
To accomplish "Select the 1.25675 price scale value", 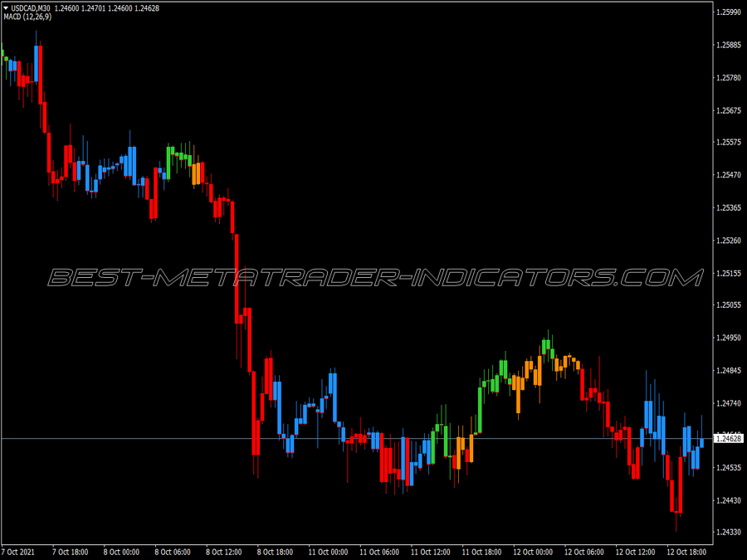I will (729, 110).
